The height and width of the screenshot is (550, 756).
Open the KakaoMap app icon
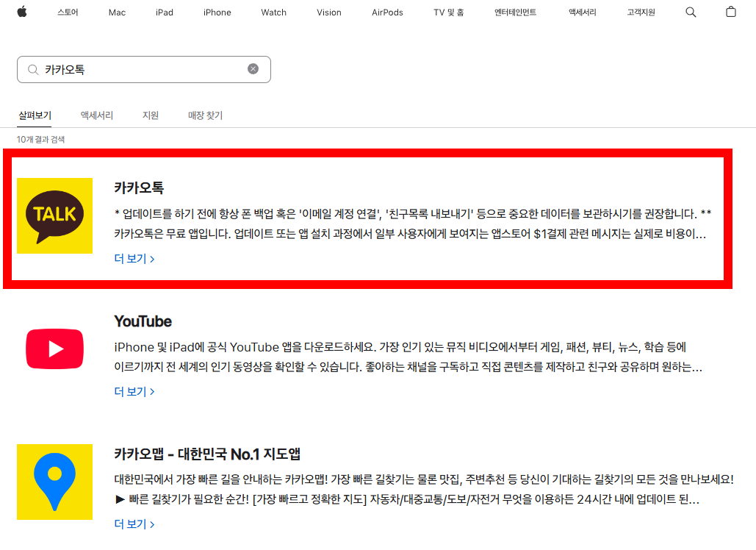54,482
